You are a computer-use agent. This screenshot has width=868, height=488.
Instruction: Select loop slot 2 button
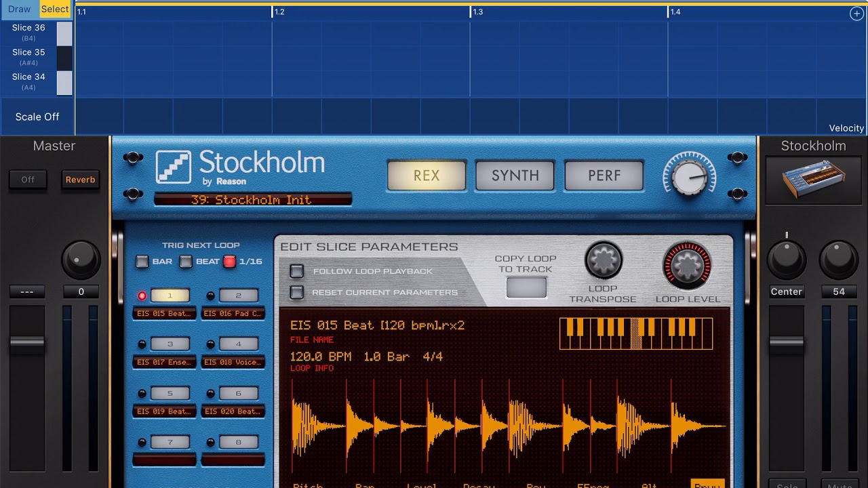(x=238, y=296)
